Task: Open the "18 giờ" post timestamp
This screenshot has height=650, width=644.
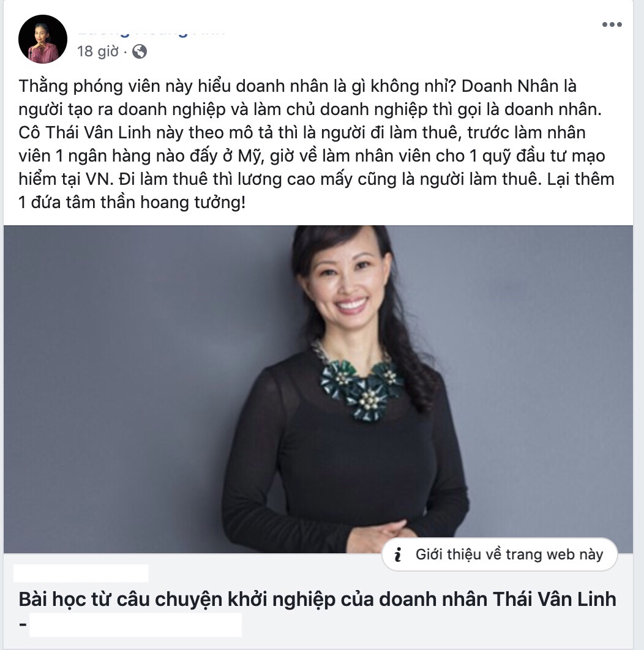Action: [x=98, y=51]
